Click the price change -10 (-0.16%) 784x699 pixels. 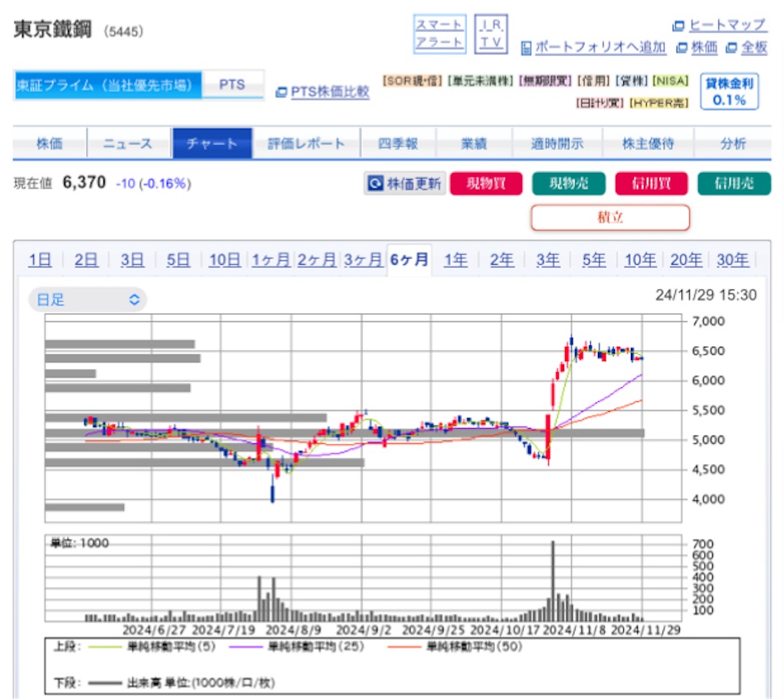coord(153,184)
